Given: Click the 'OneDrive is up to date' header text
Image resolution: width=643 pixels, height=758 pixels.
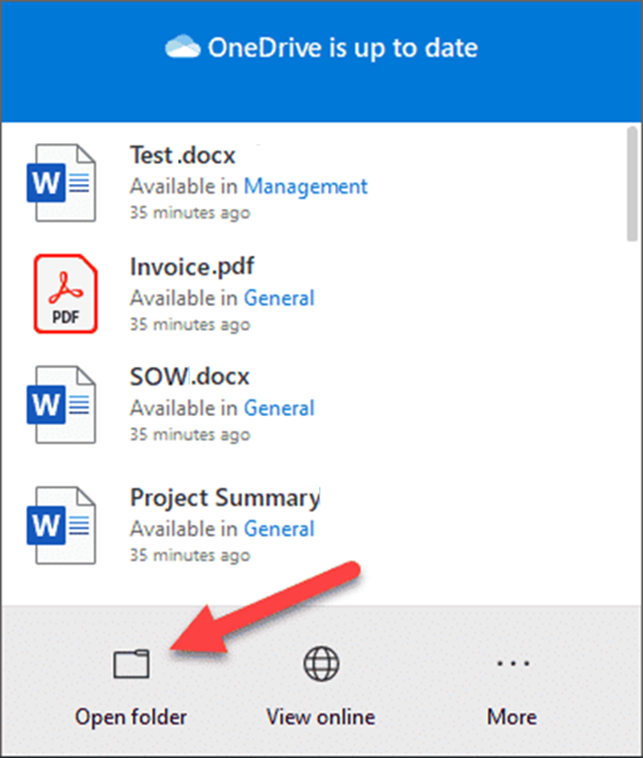Looking at the screenshot, I should point(343,48).
